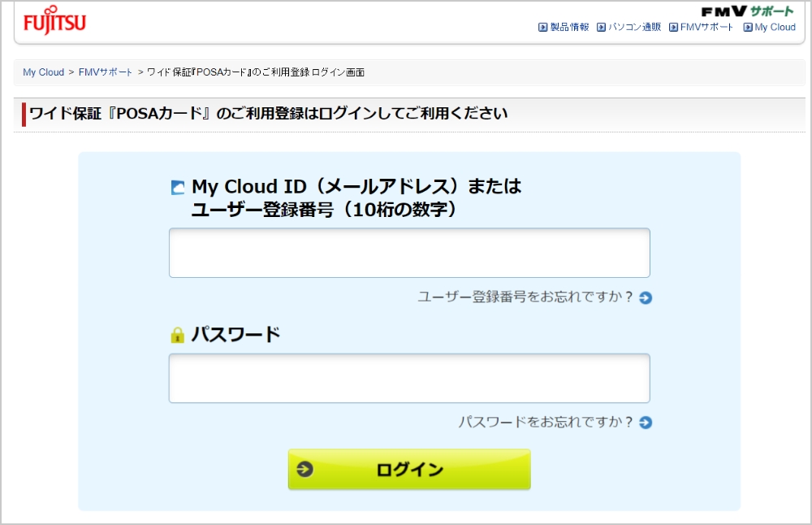Open My Cloud link in top navigation

tap(775, 28)
